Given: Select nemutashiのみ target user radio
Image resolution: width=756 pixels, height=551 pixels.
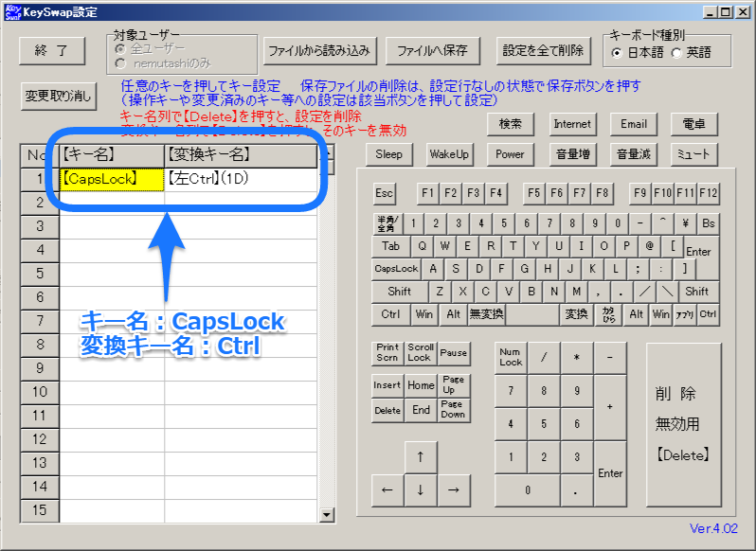Looking at the screenshot, I should (x=164, y=63).
